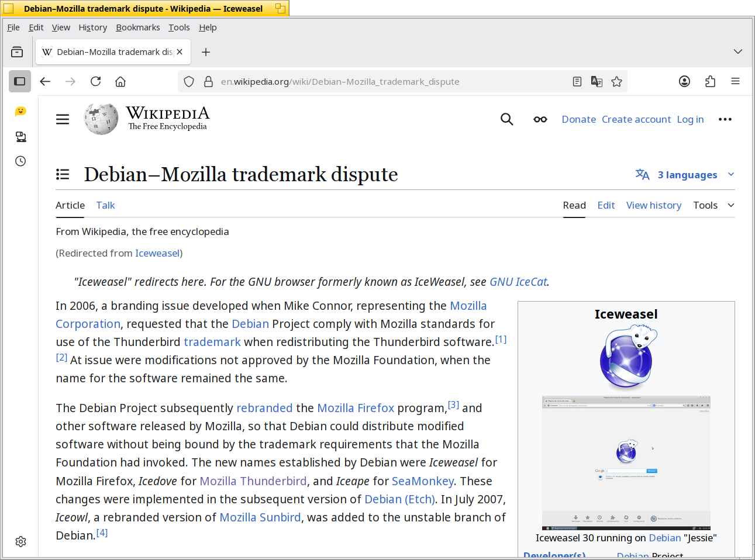Open the Firefox View tab list icon
755x560 pixels.
click(17, 52)
